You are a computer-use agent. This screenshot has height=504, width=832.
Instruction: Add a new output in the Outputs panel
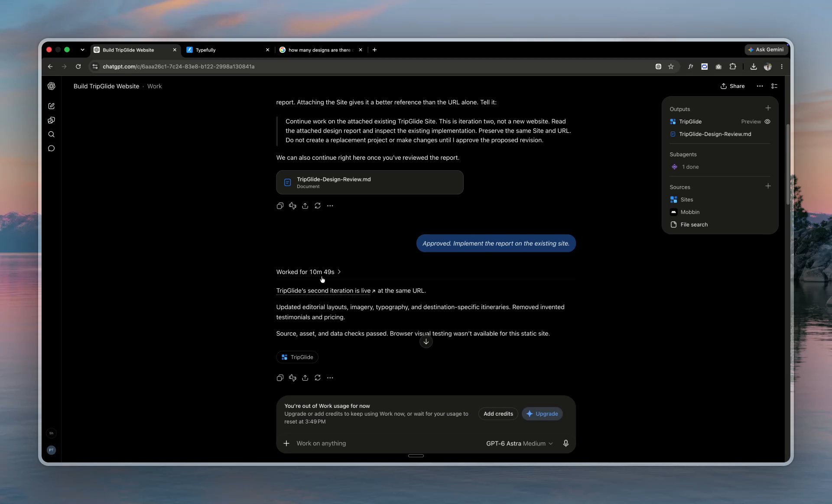coord(768,108)
